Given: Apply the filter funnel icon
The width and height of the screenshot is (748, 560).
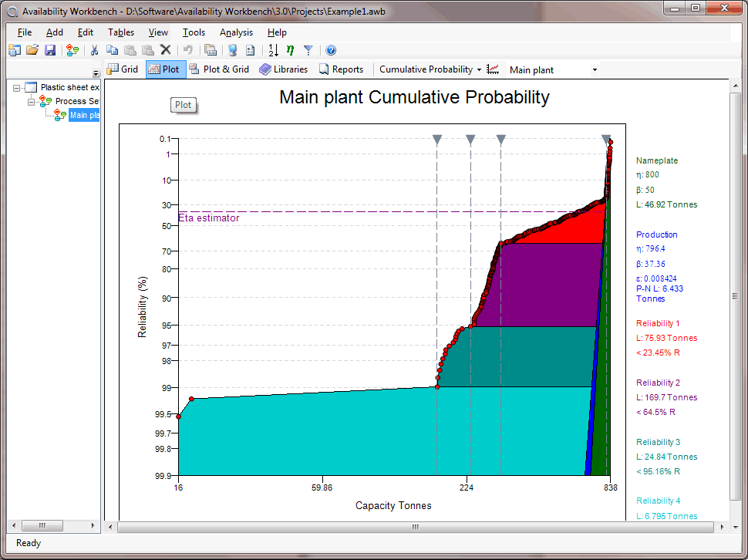Looking at the screenshot, I should point(308,49).
